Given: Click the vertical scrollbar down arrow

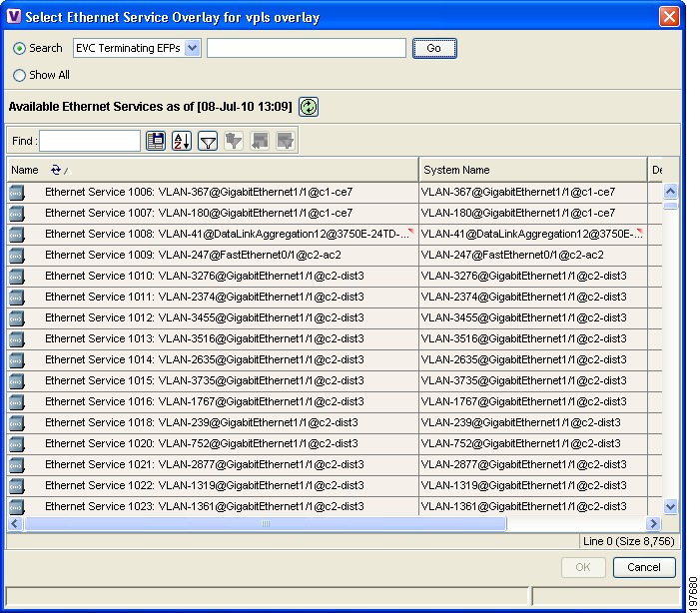Looking at the screenshot, I should pos(670,506).
